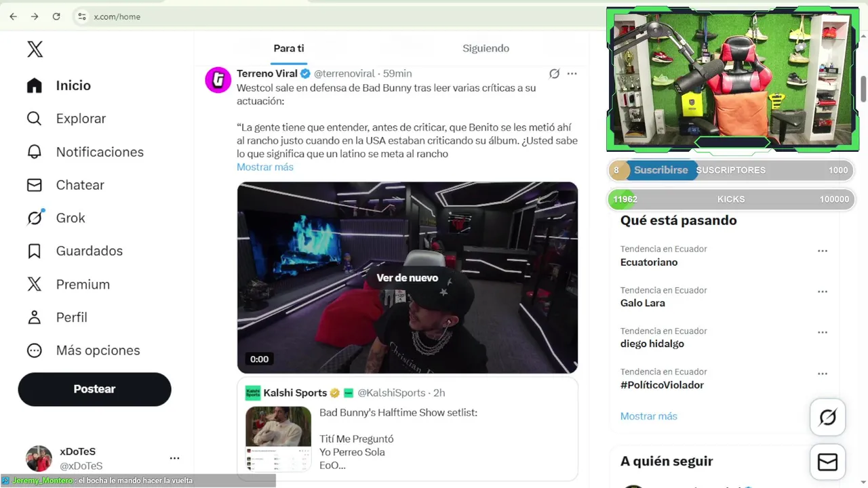Open options for diego hidalgo trend

pos(823,333)
